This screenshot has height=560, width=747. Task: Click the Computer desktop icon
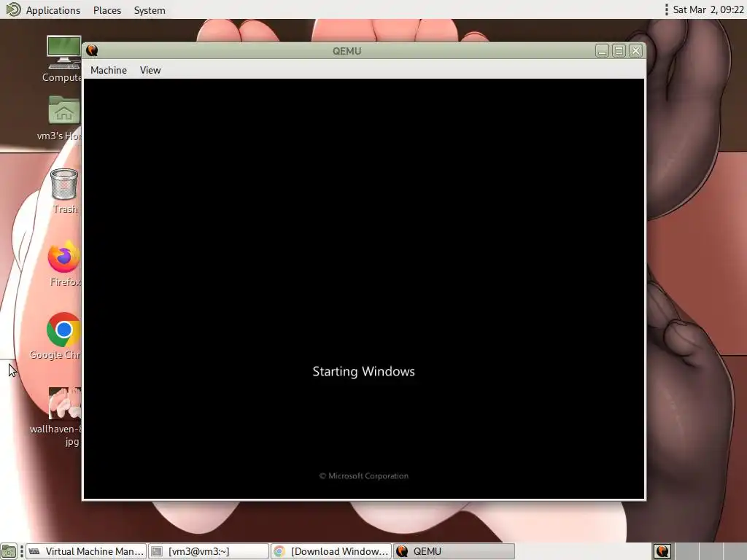[x=63, y=52]
